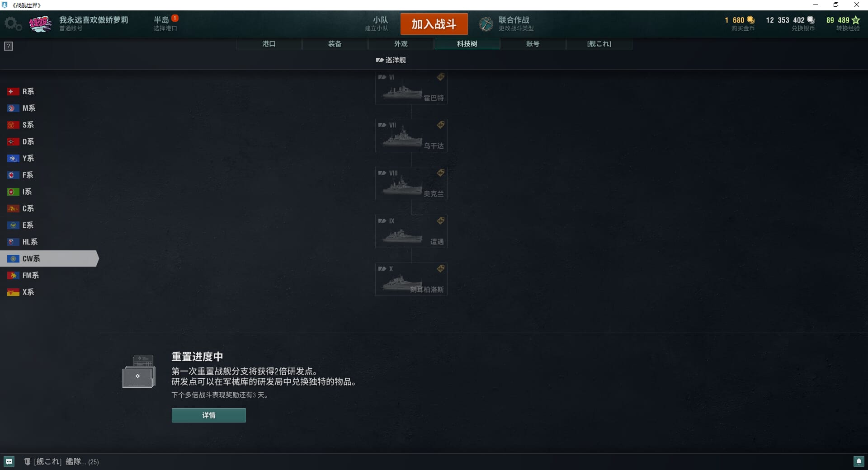Open the port selection 半岛

coord(165,23)
